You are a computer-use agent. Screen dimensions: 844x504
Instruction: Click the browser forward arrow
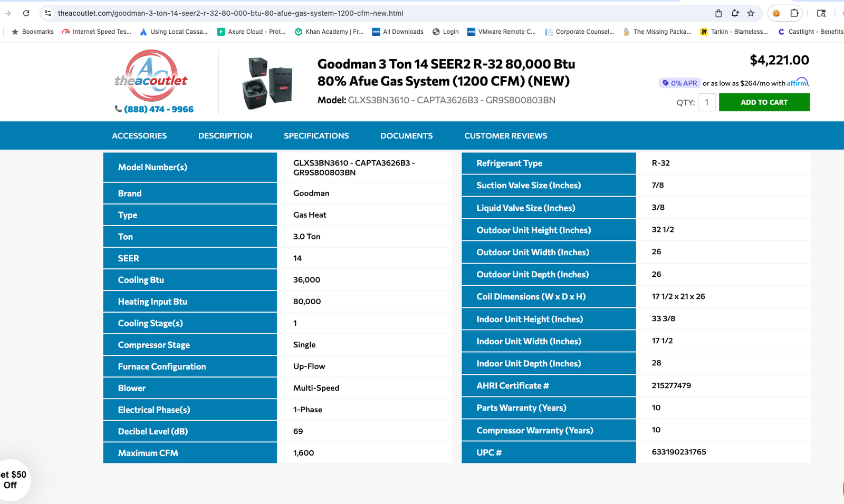click(x=8, y=13)
